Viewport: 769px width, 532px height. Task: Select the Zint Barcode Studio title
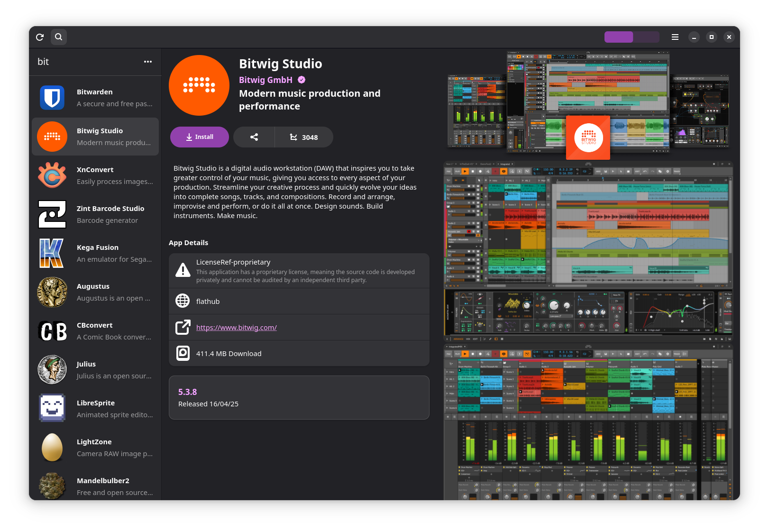[x=110, y=209]
